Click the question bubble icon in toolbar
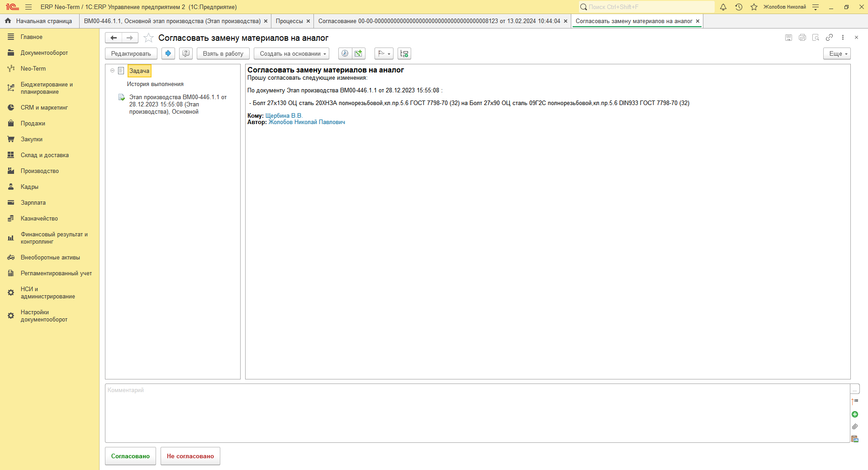Viewport: 868px width, 470px height. tap(186, 53)
